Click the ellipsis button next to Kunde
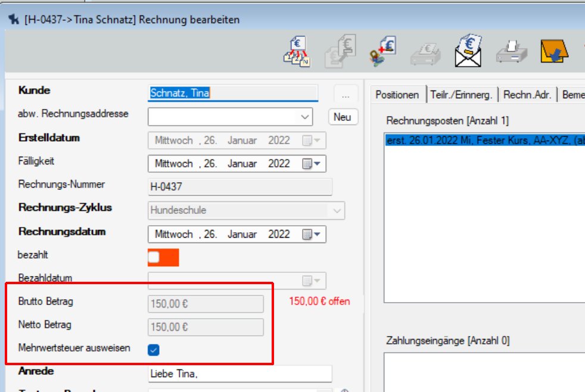585x392 pixels. pyautogui.click(x=345, y=94)
